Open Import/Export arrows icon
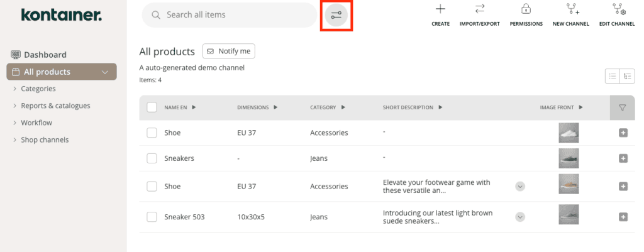The image size is (644, 252). [x=480, y=9]
